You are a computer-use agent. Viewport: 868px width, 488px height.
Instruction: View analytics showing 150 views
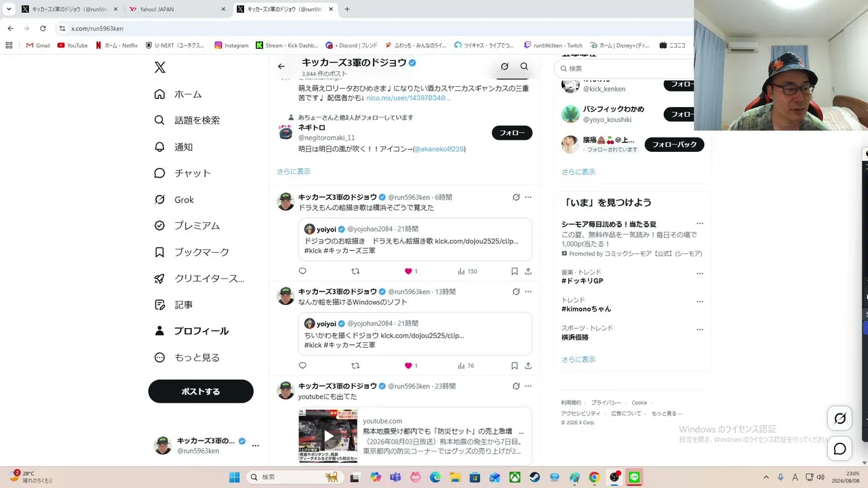pos(467,271)
